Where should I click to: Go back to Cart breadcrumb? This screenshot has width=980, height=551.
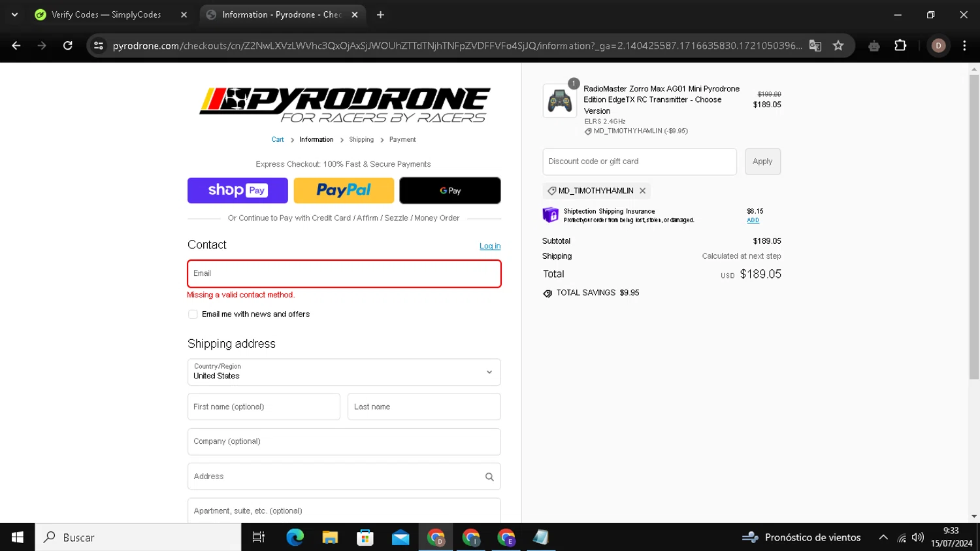pos(278,140)
